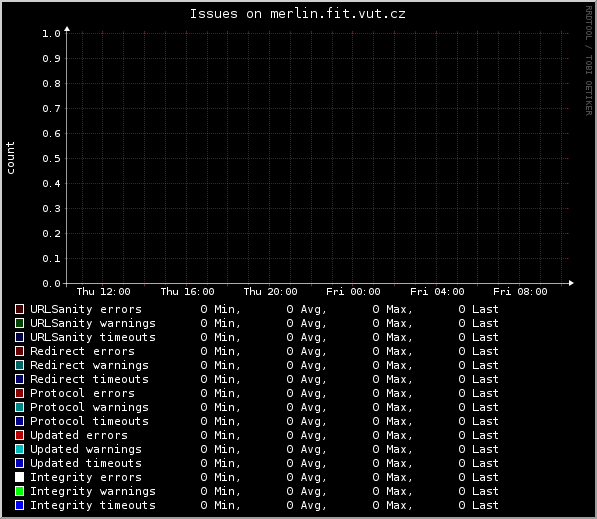Select the Updated timeouts legend label
The height and width of the screenshot is (519, 597).
click(86, 463)
